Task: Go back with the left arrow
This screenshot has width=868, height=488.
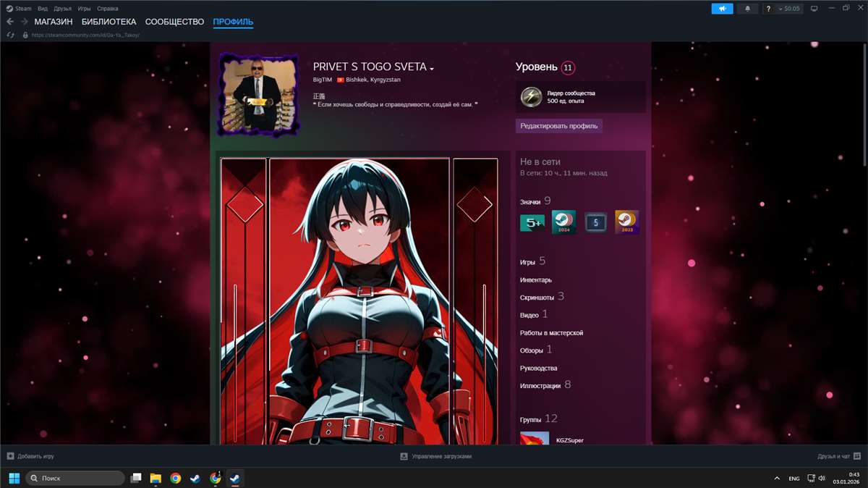Action: click(10, 22)
